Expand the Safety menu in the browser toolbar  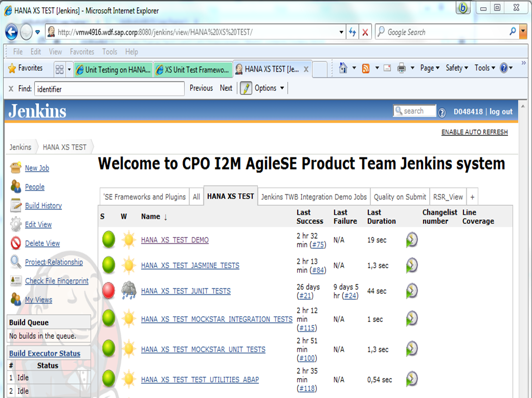coord(455,67)
